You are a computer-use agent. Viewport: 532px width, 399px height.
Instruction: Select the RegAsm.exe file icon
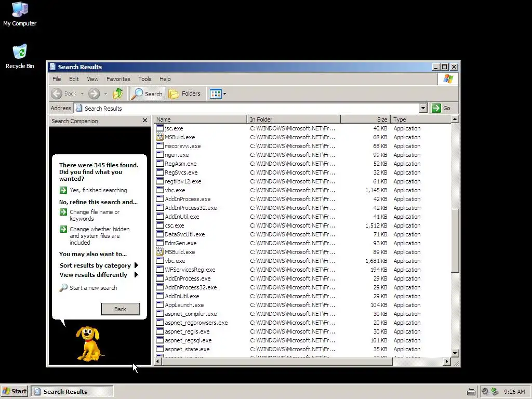160,164
